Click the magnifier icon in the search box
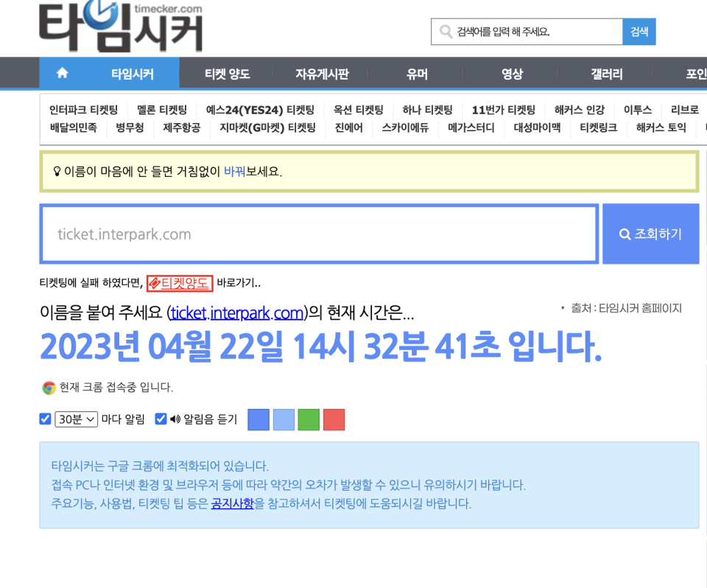 [x=445, y=32]
